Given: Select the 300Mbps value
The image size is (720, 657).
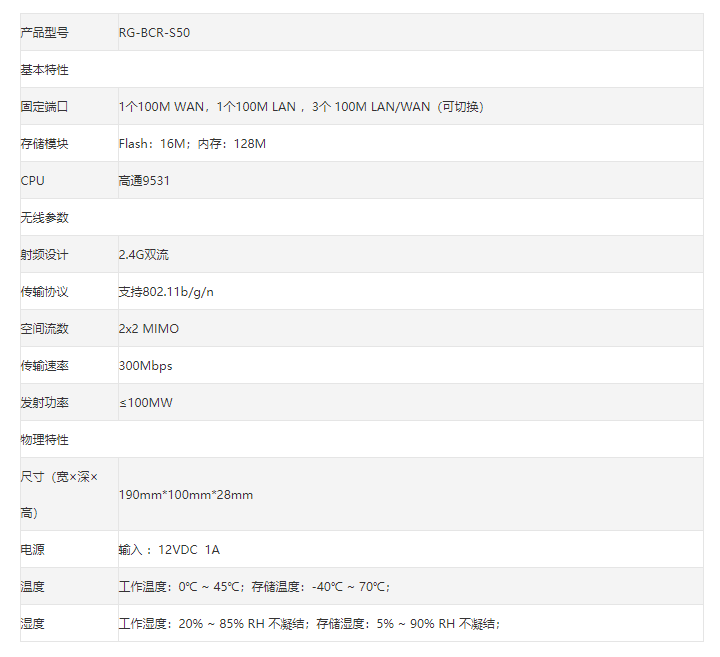Looking at the screenshot, I should click(x=146, y=365).
